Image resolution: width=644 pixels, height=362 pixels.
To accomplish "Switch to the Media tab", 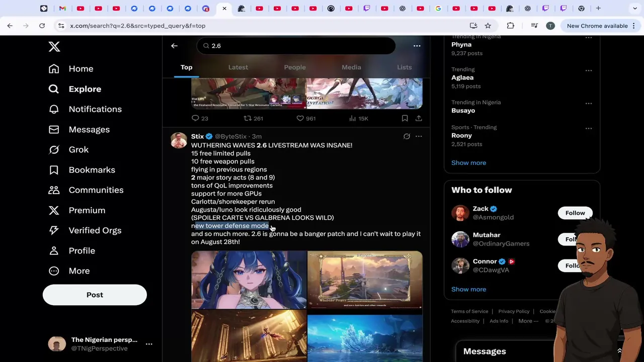I will pyautogui.click(x=351, y=67).
